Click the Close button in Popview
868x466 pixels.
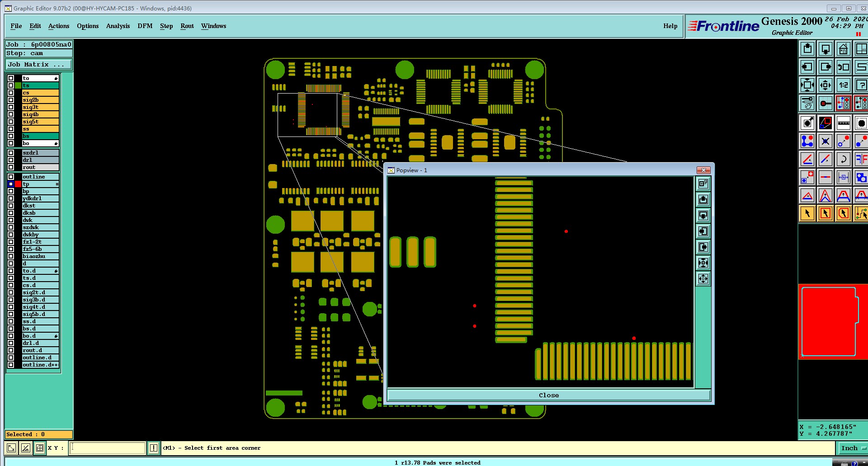549,395
